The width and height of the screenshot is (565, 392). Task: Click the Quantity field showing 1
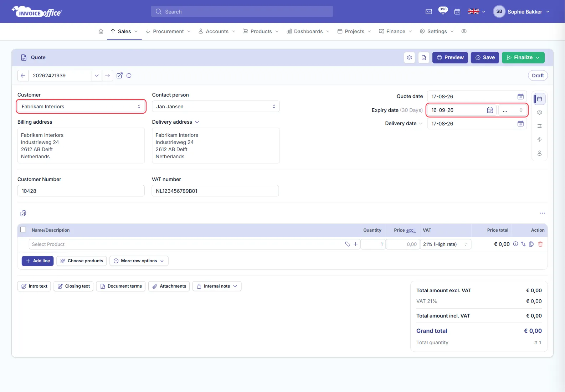[x=373, y=244]
